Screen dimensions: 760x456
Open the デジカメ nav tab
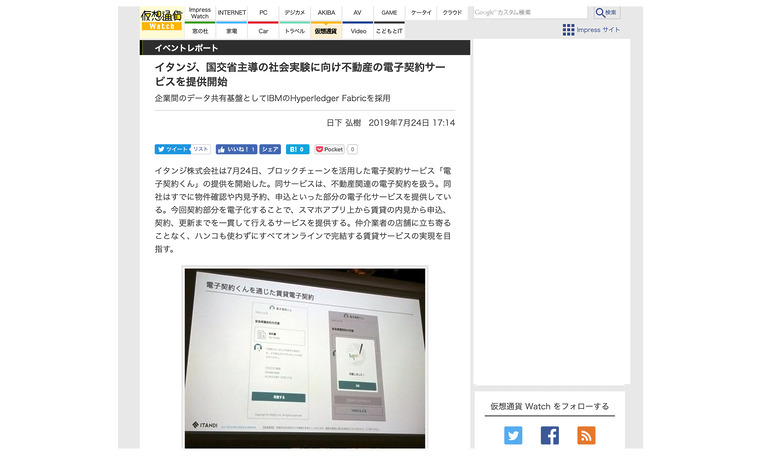click(x=294, y=13)
